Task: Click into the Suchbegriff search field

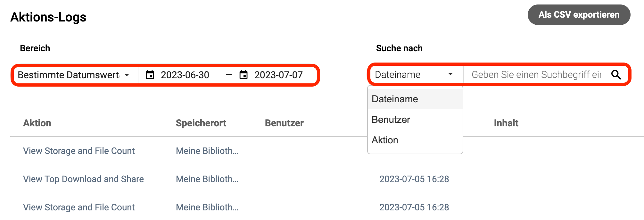Action: [537, 75]
